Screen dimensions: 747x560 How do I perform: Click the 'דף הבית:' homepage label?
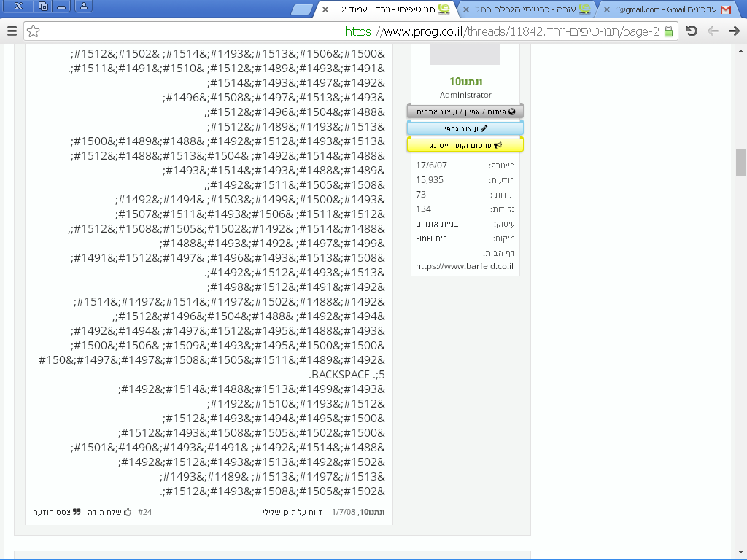coord(499,253)
